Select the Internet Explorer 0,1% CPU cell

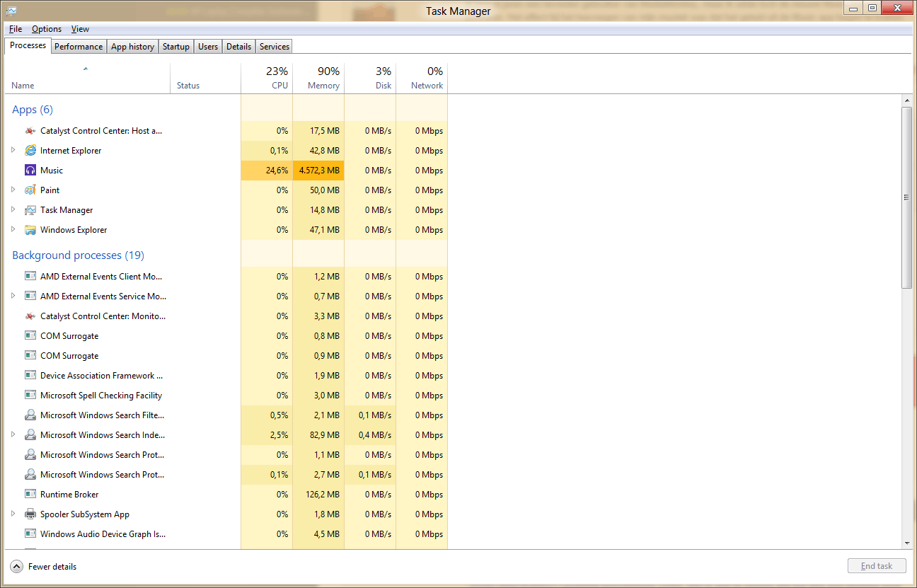[267, 151]
